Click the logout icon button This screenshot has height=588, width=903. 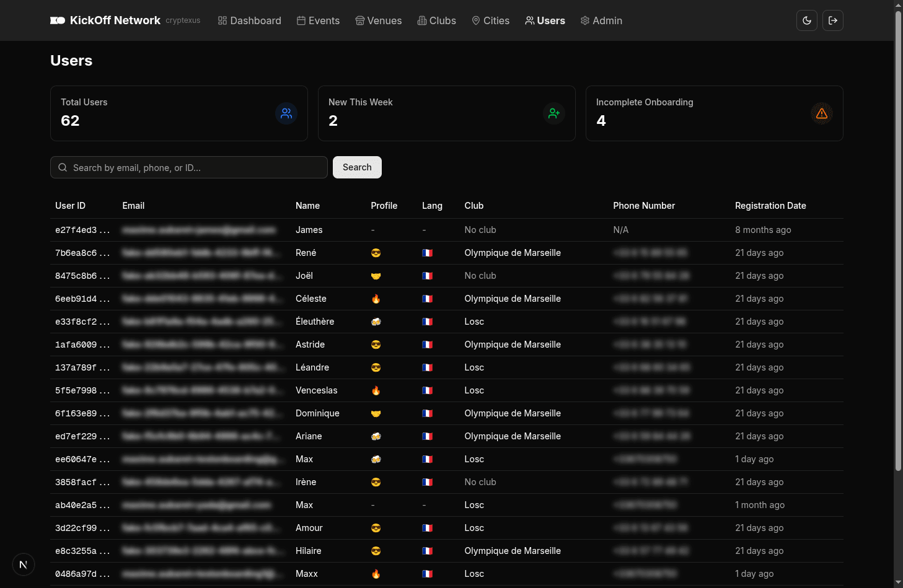pos(833,20)
